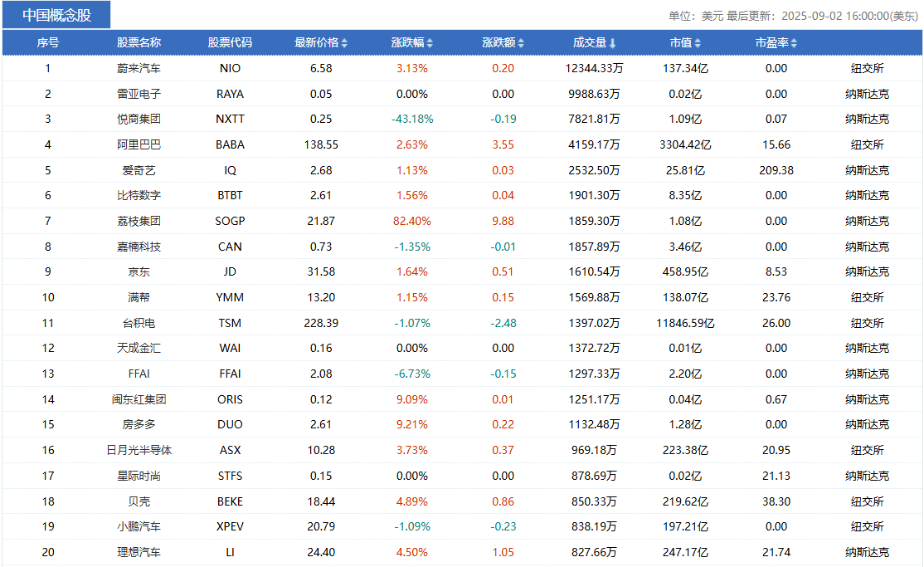The image size is (924, 567).
Task: Open the 中国概念股 tab
Action: coord(56,15)
